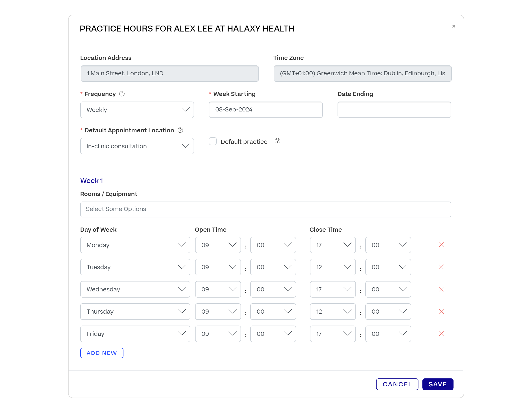Delete the Friday hours row
Screen dimensions: 532x413
(x=441, y=334)
